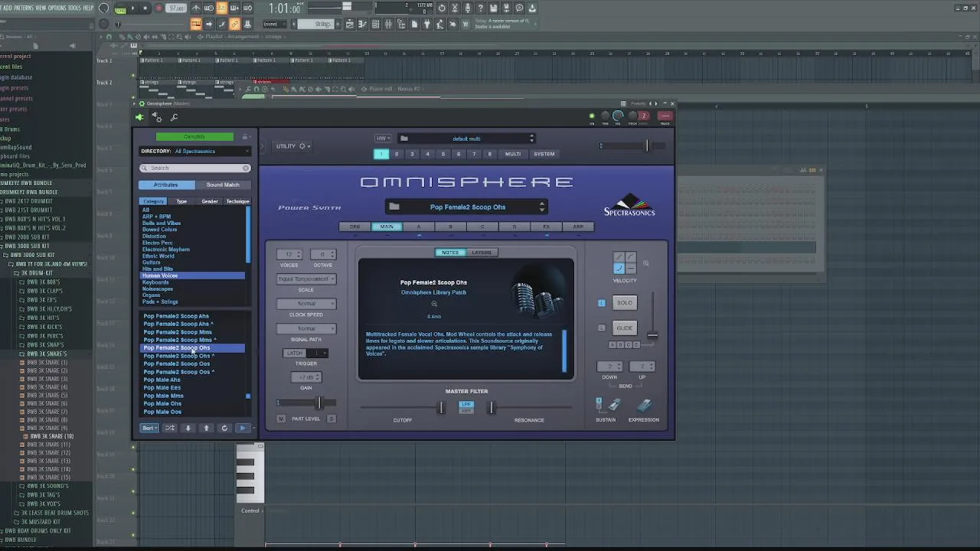Select part 2 button
Image resolution: width=980 pixels, height=551 pixels.
397,154
